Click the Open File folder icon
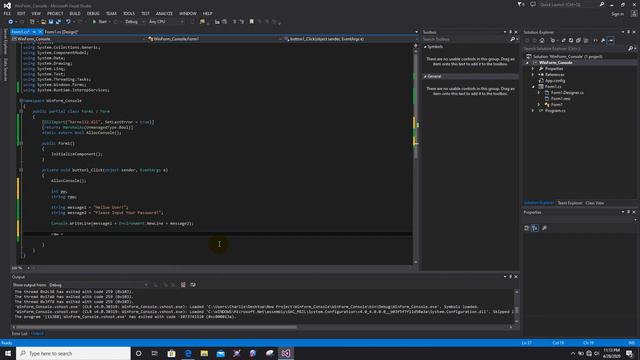The width and height of the screenshot is (640, 360). [x=43, y=22]
